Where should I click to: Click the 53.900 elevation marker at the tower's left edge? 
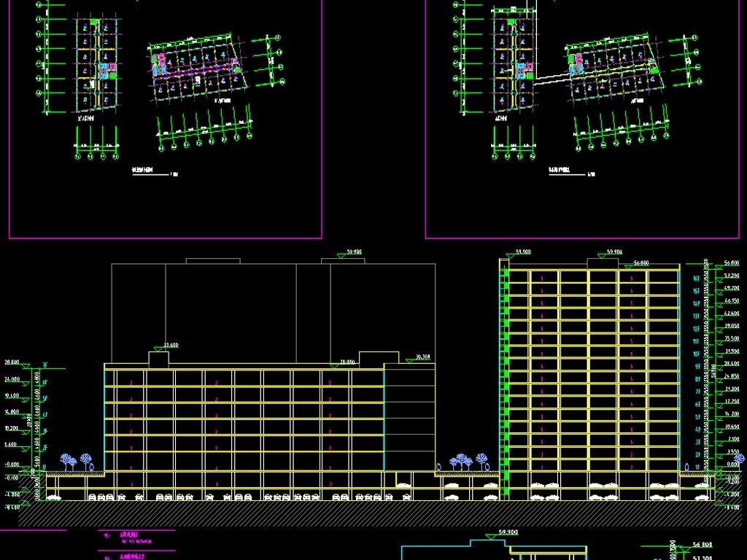tap(522, 252)
